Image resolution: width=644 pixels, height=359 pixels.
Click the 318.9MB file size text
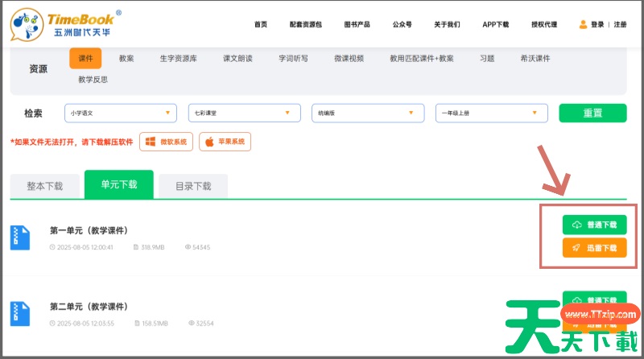pos(153,247)
